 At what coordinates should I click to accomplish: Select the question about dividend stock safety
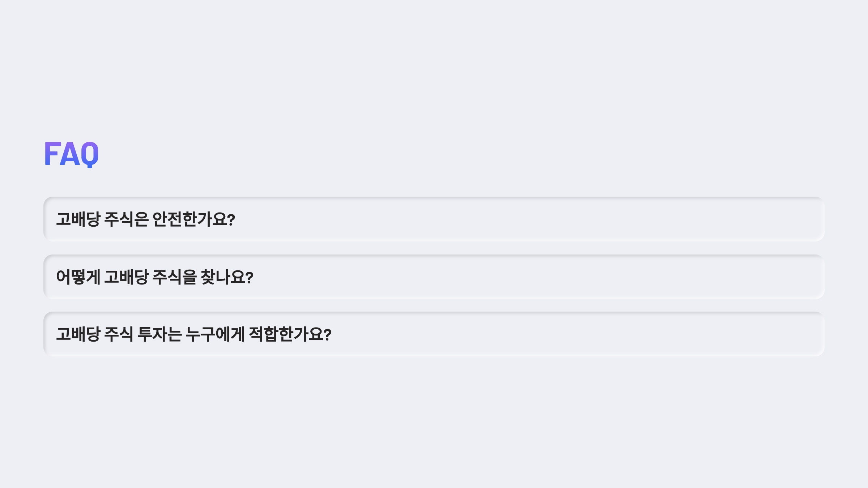[x=434, y=219]
